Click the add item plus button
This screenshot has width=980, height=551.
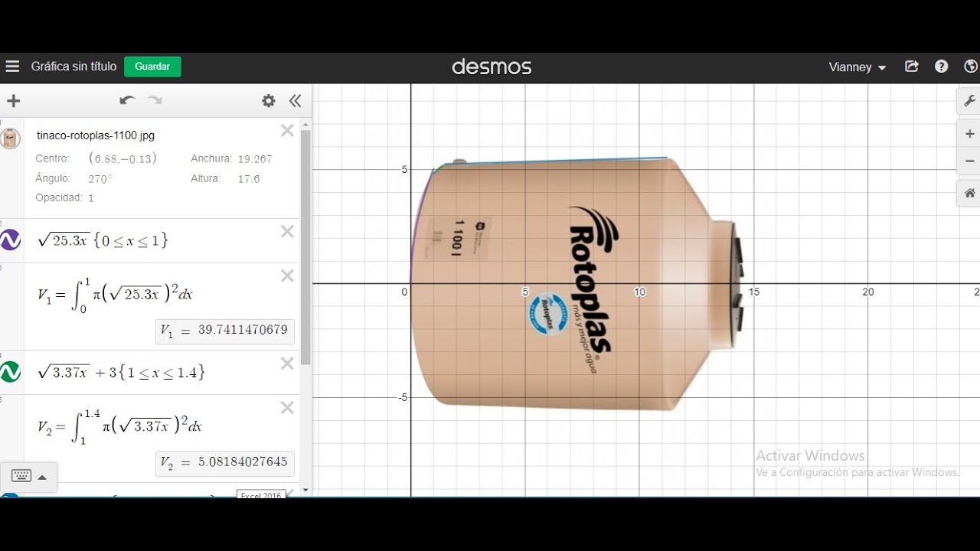click(x=13, y=101)
